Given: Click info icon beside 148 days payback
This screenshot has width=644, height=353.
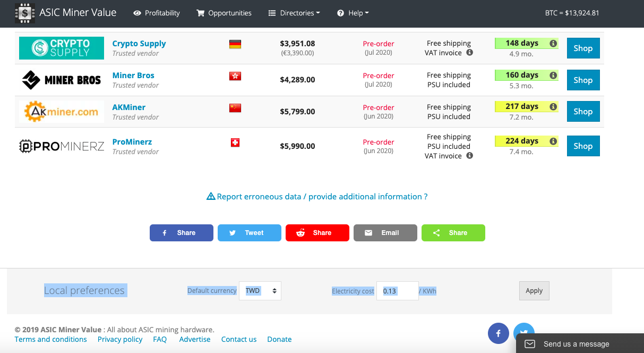Looking at the screenshot, I should (553, 44).
